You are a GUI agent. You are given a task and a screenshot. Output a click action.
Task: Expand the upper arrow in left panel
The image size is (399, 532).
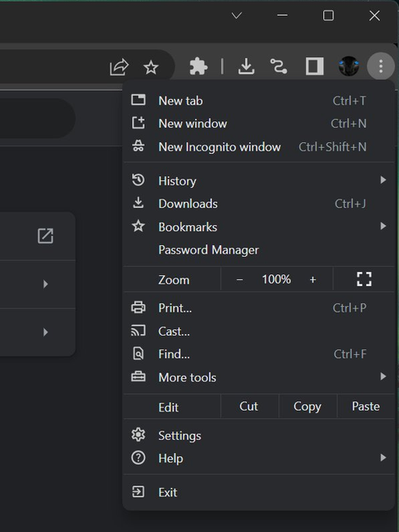click(46, 284)
